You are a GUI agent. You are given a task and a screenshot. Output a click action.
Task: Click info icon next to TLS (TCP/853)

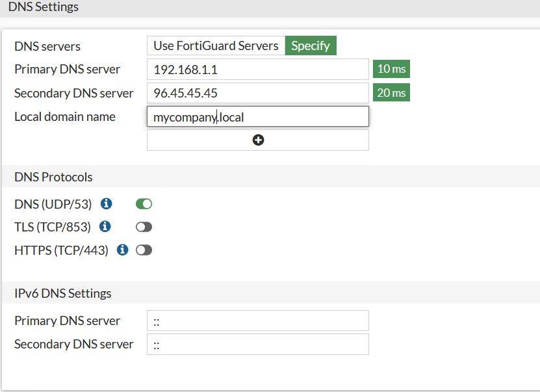[x=105, y=227]
